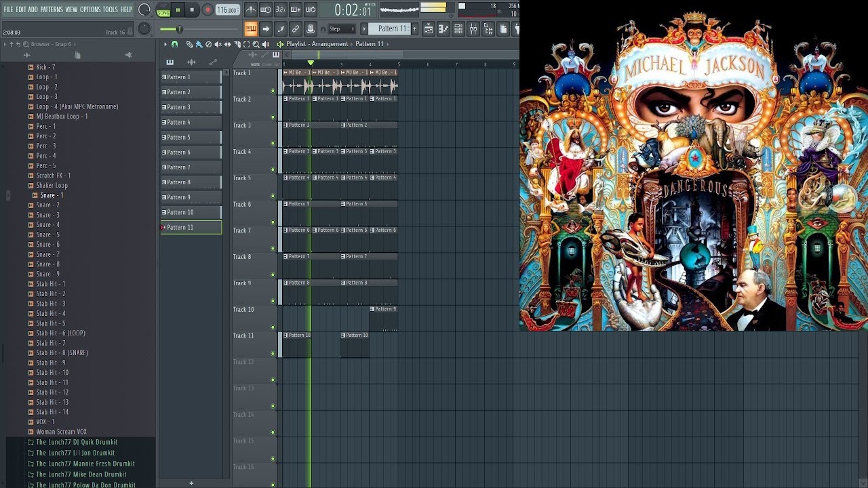Select the Draw pencil tool in playlist
Image resolution: width=868 pixels, height=488 pixels.
click(189, 44)
